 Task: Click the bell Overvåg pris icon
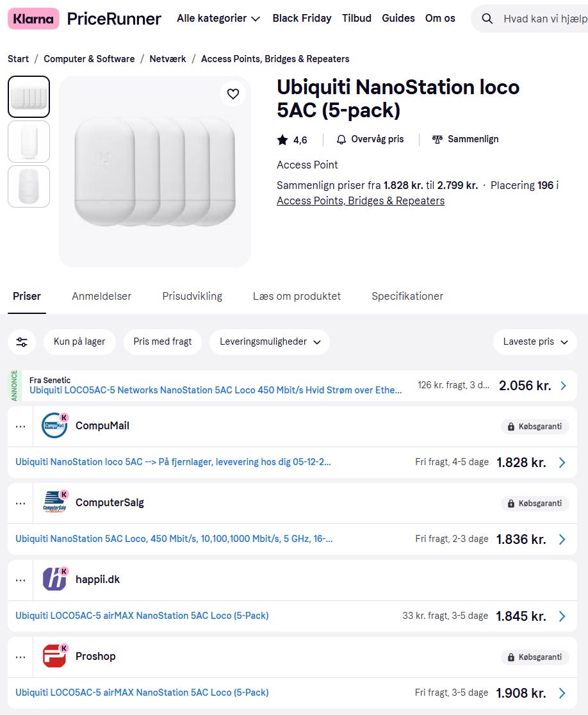pos(341,139)
